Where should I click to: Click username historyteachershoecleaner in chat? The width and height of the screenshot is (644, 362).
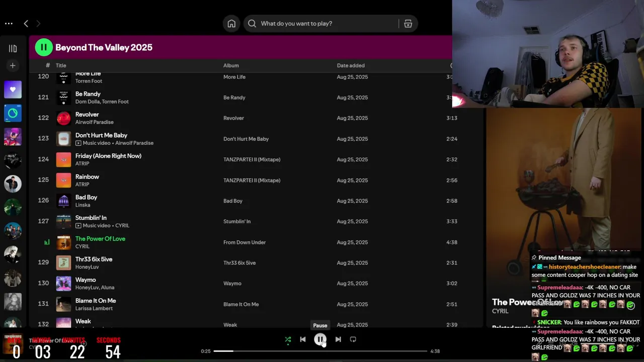(x=585, y=267)
